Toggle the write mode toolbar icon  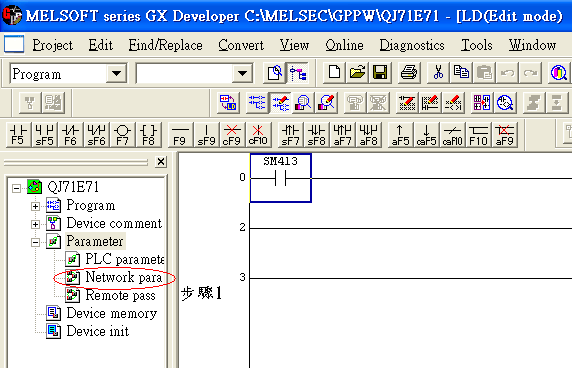point(280,103)
